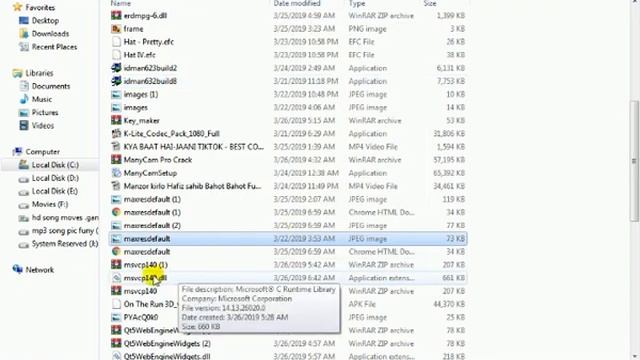Image resolution: width=640 pixels, height=360 pixels.
Task: Select the idman632build8 application icon
Action: tap(116, 81)
